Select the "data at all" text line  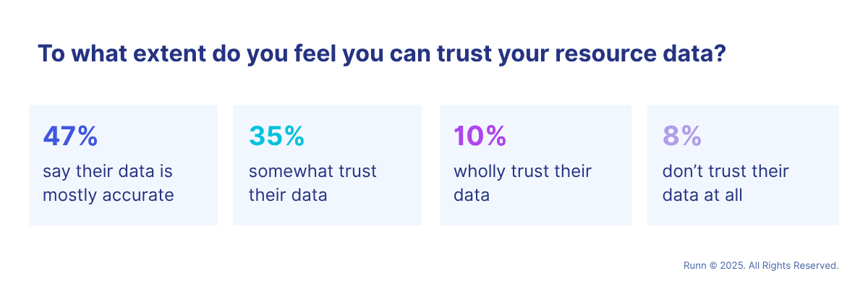[x=703, y=195]
